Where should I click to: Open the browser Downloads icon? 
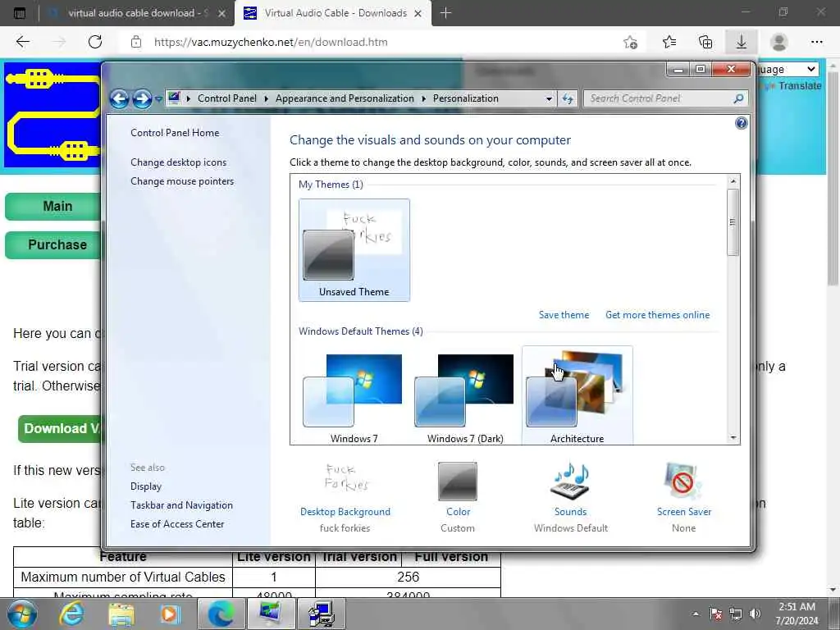pos(742,42)
